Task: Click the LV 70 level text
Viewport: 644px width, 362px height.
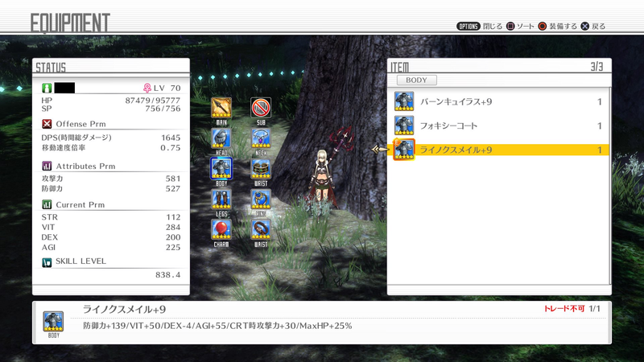Action: coord(167,88)
